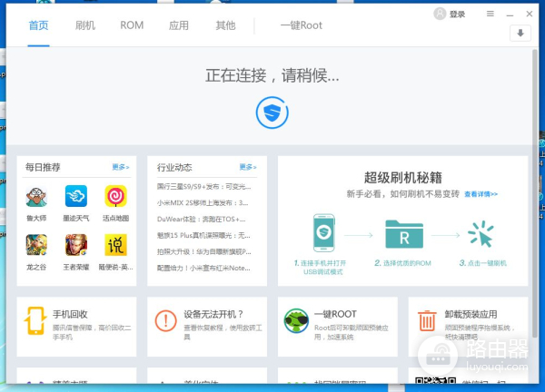Viewport: 545px width, 392px height.
Task: Open the 卸载预装应用 card
Action: click(x=468, y=327)
